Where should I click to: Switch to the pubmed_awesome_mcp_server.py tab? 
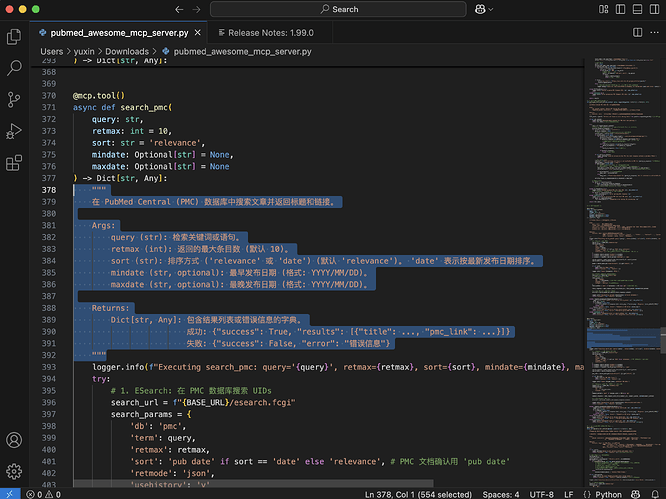point(119,33)
